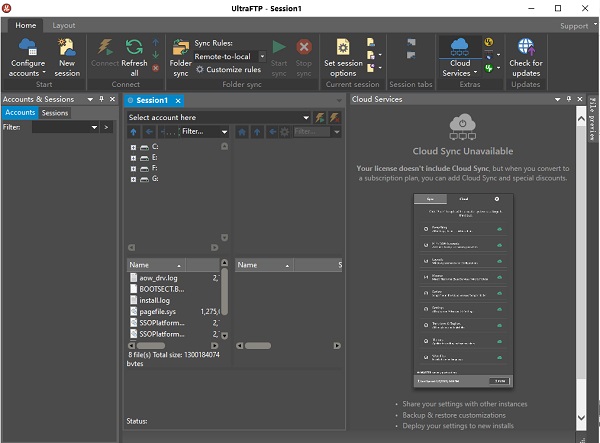This screenshot has width=600, height=443.
Task: Click the lower Session tabs icon
Action: click(411, 55)
